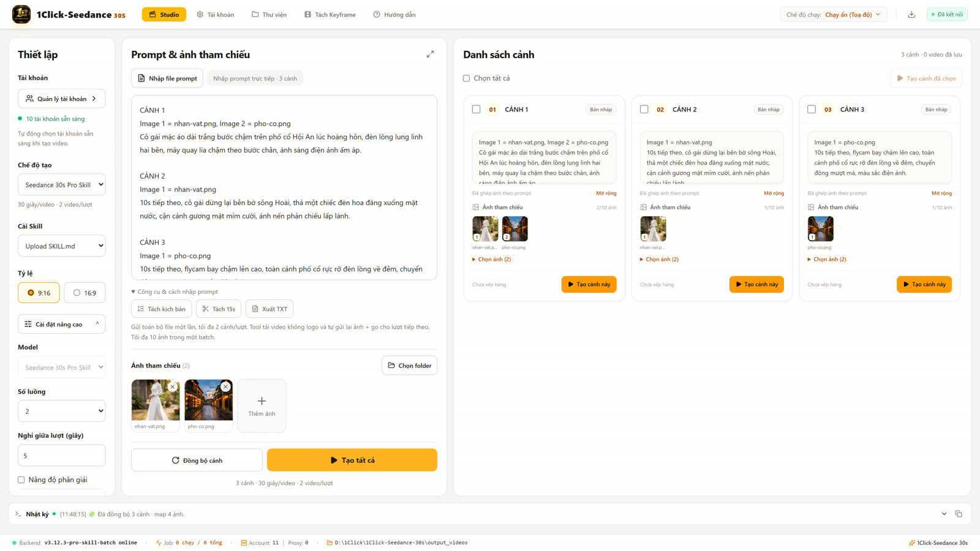The width and height of the screenshot is (980, 551).
Task: Open the Tách Keyframe tab
Action: click(330, 15)
